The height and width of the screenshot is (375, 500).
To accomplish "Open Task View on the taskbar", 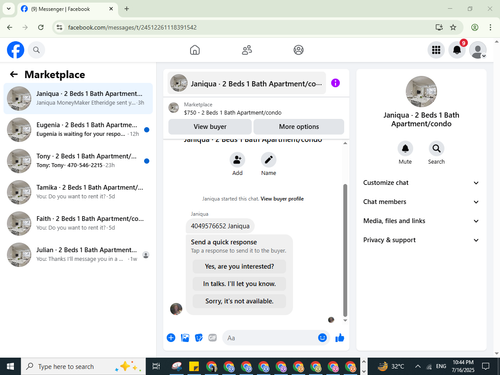I will coord(156,366).
